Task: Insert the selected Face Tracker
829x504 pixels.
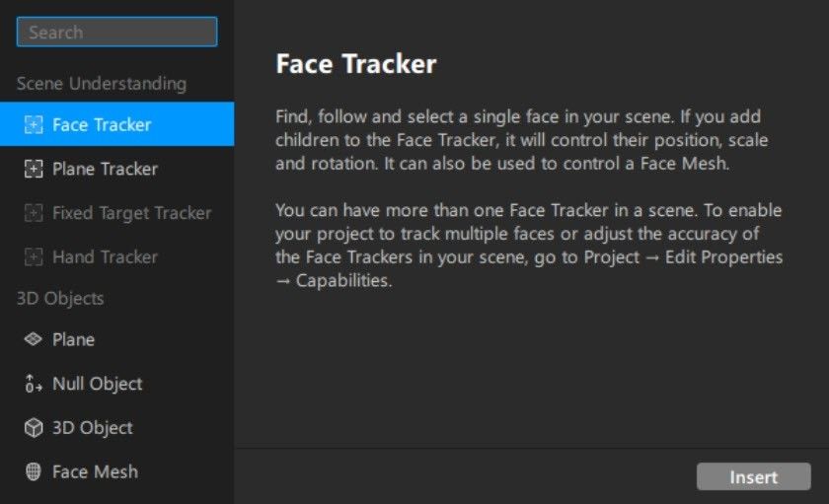Action: 753,476
